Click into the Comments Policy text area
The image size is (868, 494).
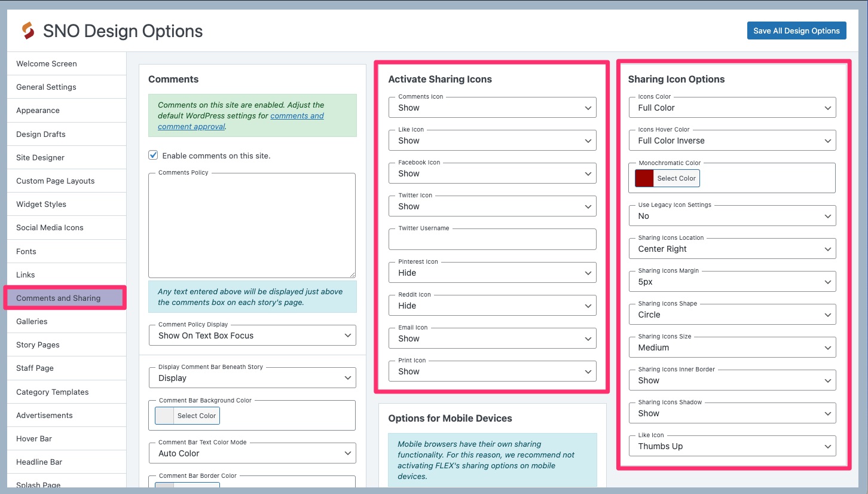point(252,225)
